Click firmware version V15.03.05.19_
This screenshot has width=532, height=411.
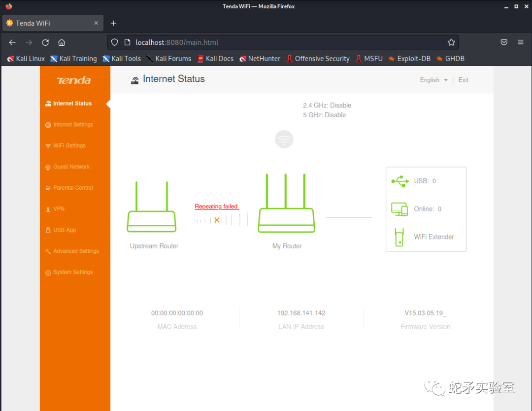click(426, 313)
